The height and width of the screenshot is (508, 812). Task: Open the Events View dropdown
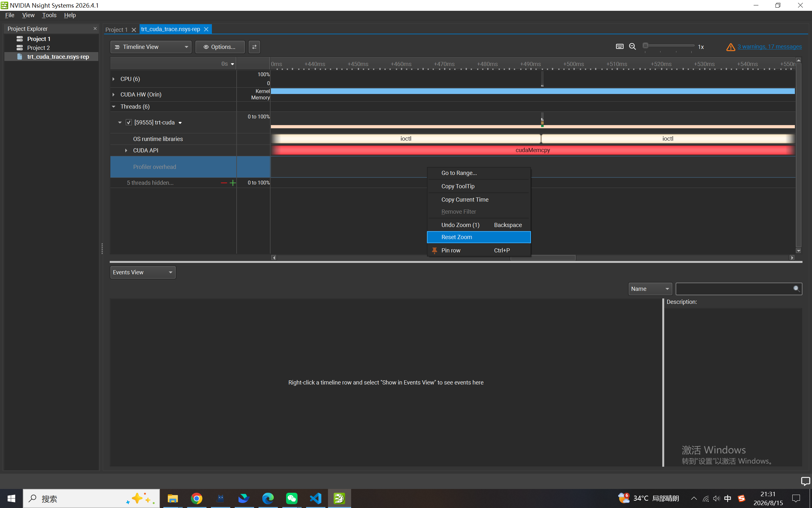coord(143,272)
